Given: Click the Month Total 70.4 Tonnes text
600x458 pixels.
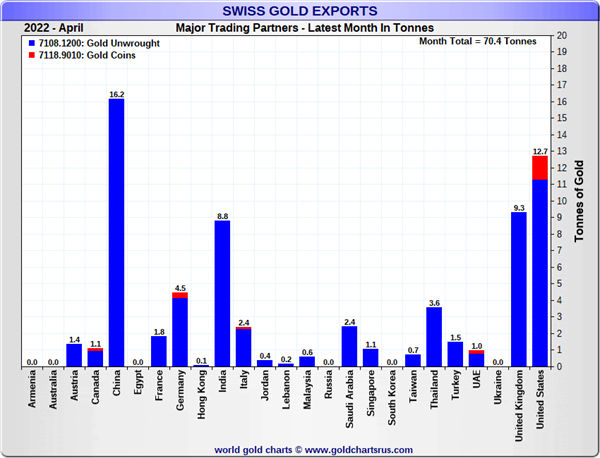Looking at the screenshot, I should coord(478,41).
